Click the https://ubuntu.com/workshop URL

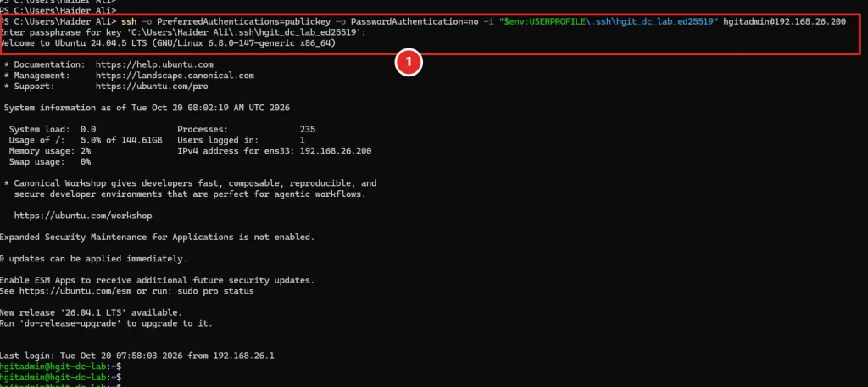(x=83, y=216)
